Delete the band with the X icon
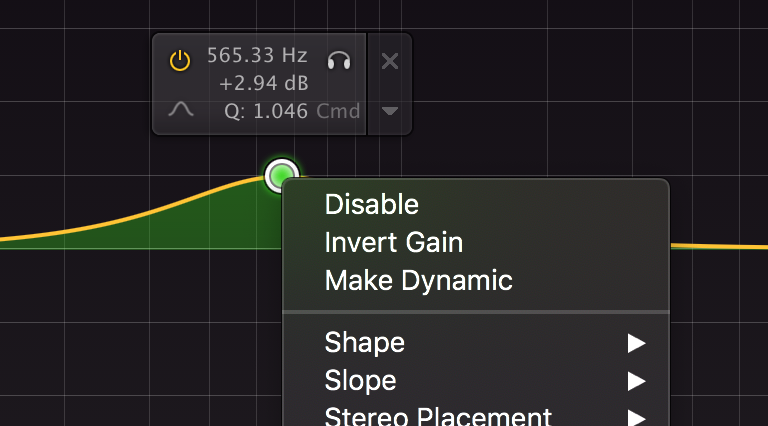Image resolution: width=768 pixels, height=426 pixels. (390, 61)
